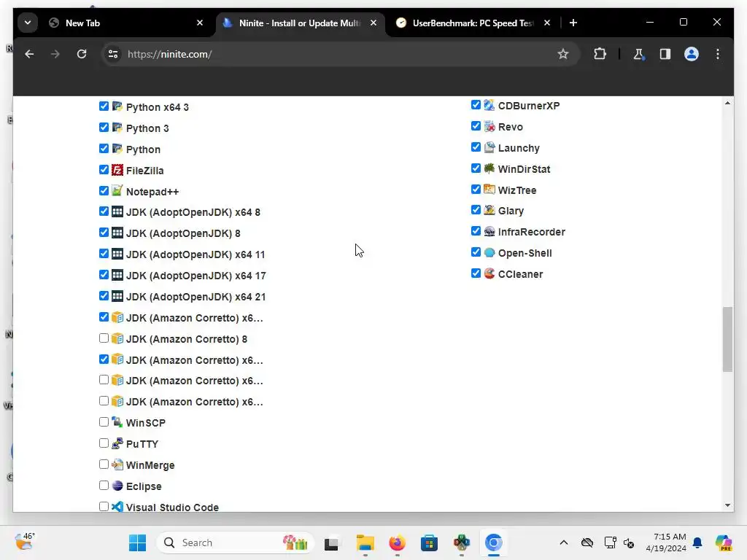Uncheck the CCleaner checkbox
This screenshot has width=747, height=560.
pos(476,273)
